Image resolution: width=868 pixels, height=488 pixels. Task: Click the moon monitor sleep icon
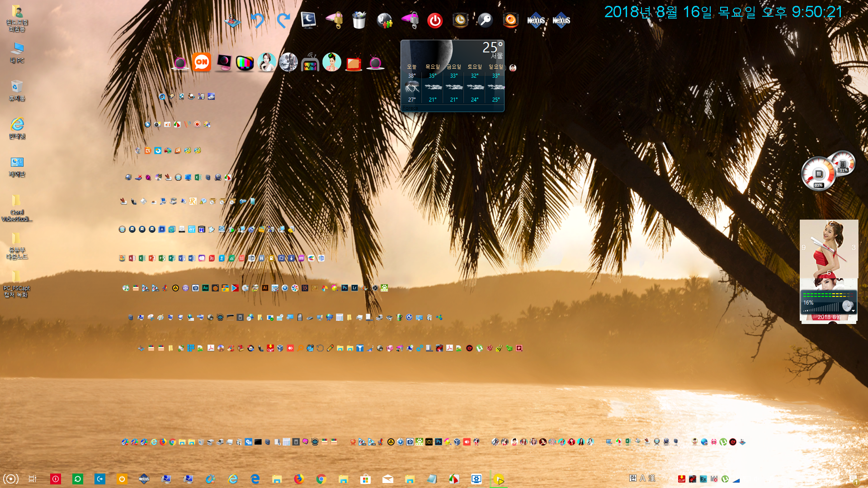click(x=308, y=20)
